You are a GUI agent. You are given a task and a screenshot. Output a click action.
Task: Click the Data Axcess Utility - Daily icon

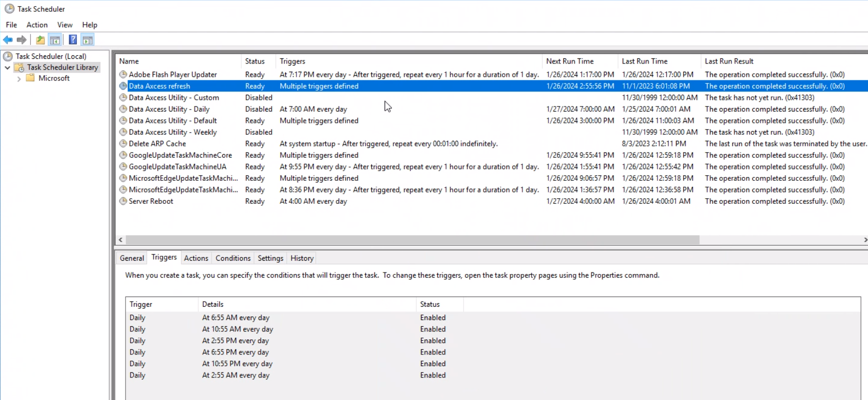[x=123, y=109]
